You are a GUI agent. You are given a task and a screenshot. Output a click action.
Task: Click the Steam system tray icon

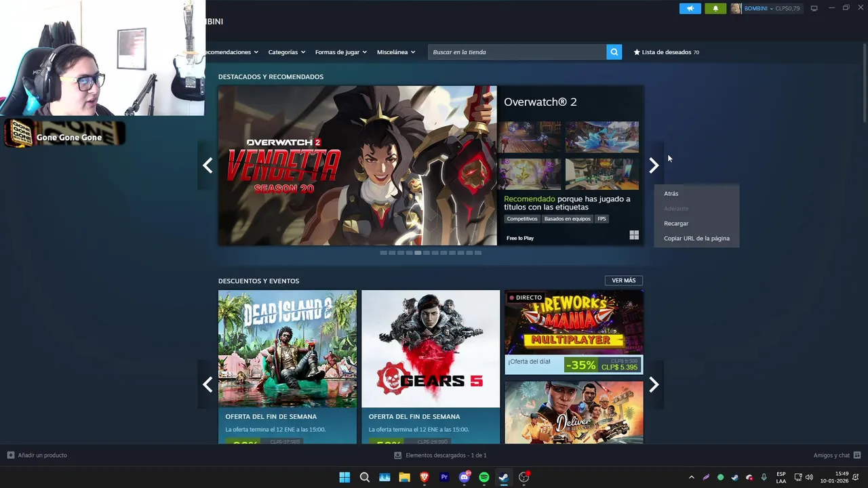[x=735, y=477]
